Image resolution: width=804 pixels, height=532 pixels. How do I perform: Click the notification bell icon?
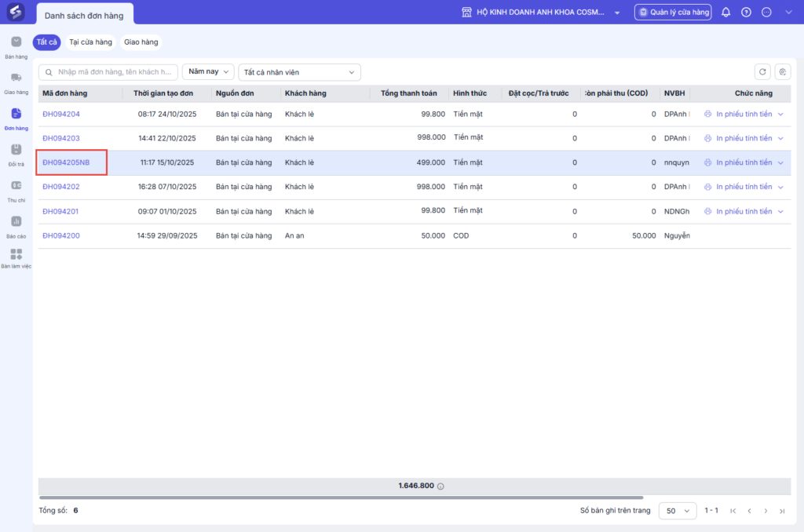pos(725,13)
